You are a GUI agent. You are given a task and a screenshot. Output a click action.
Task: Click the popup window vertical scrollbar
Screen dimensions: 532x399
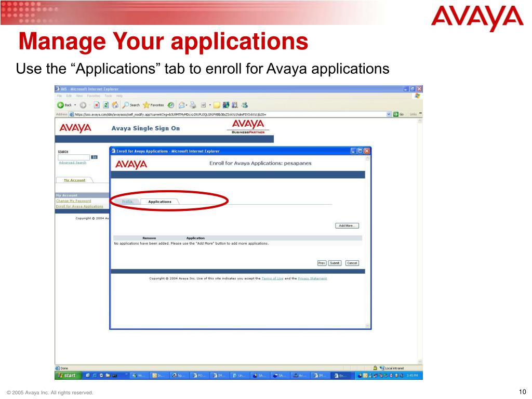pyautogui.click(x=368, y=242)
